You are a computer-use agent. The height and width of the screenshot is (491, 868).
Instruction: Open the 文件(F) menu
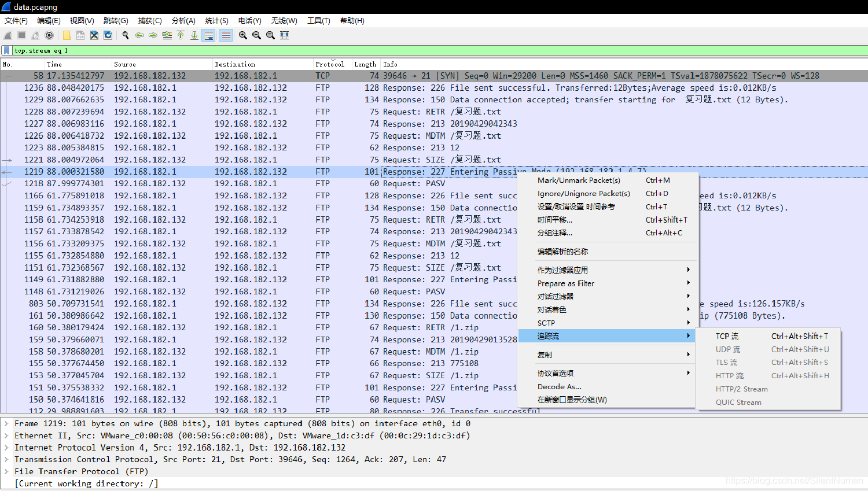[x=16, y=21]
